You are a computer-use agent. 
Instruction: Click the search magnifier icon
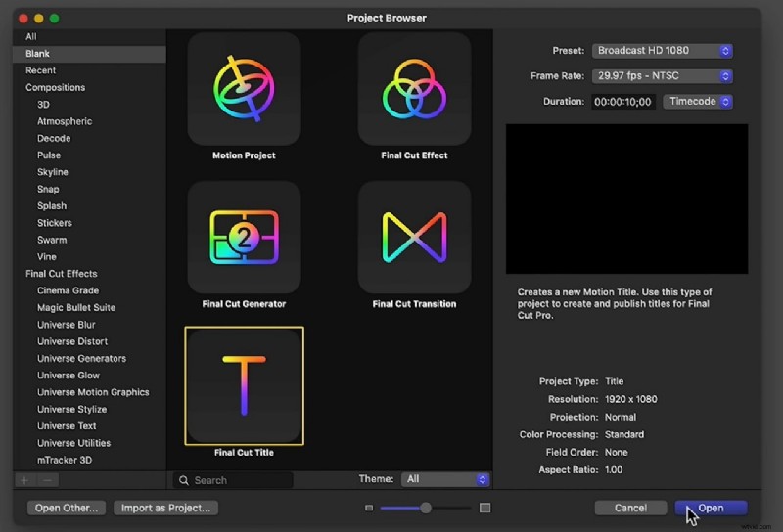[x=184, y=480]
